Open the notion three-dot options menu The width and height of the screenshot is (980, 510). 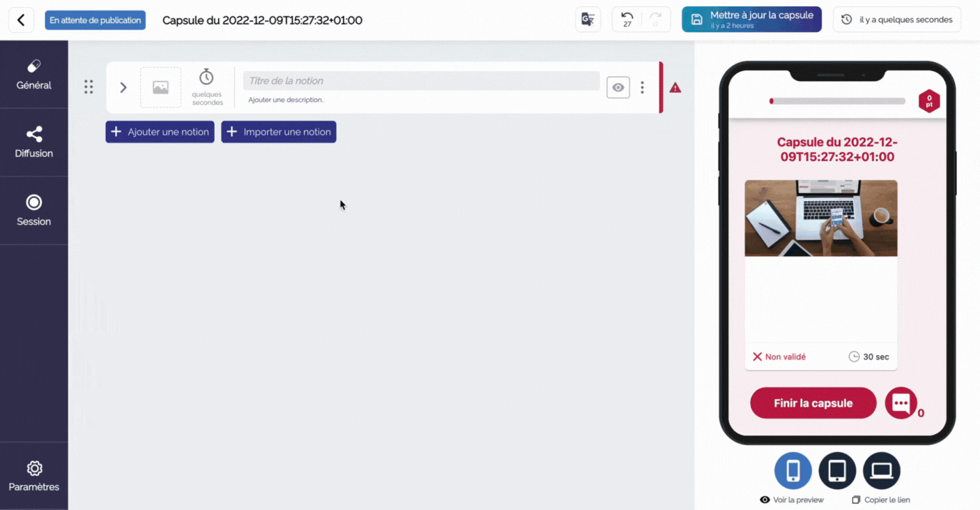point(642,87)
